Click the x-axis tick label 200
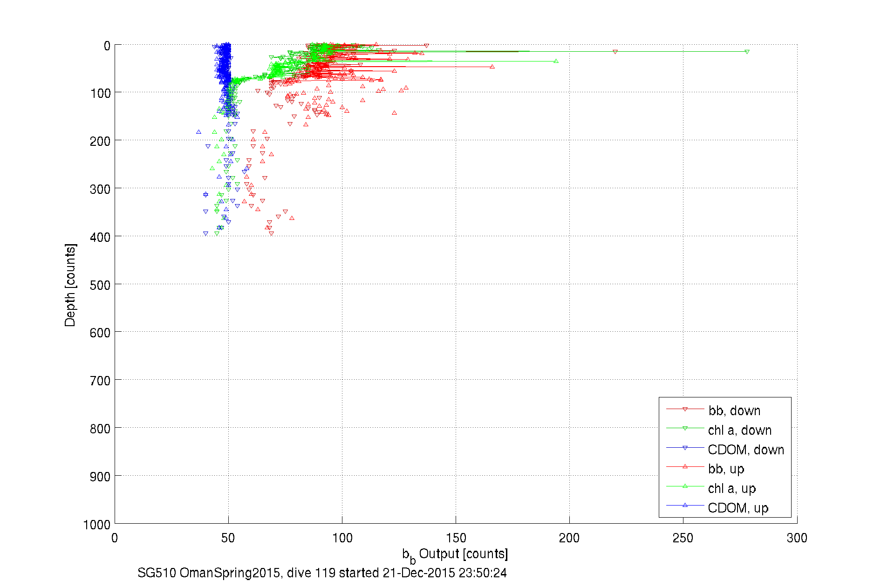This screenshot has height=588, width=881. [x=569, y=538]
